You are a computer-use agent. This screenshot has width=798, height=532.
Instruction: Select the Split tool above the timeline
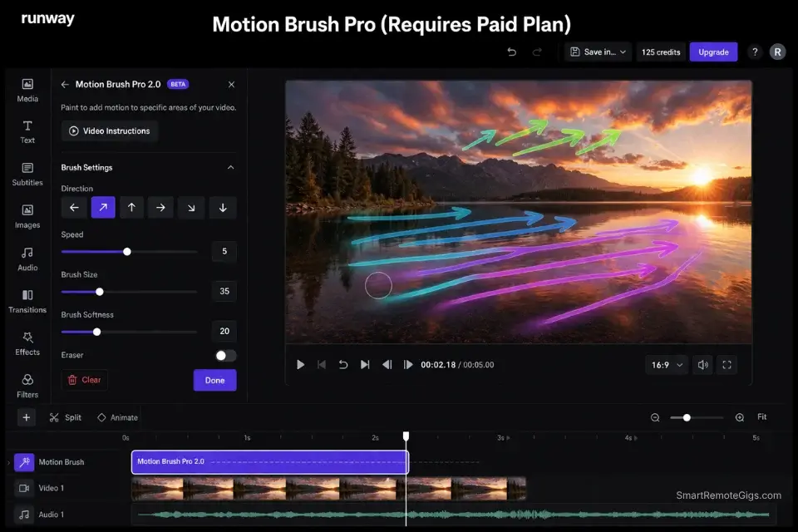pos(66,416)
